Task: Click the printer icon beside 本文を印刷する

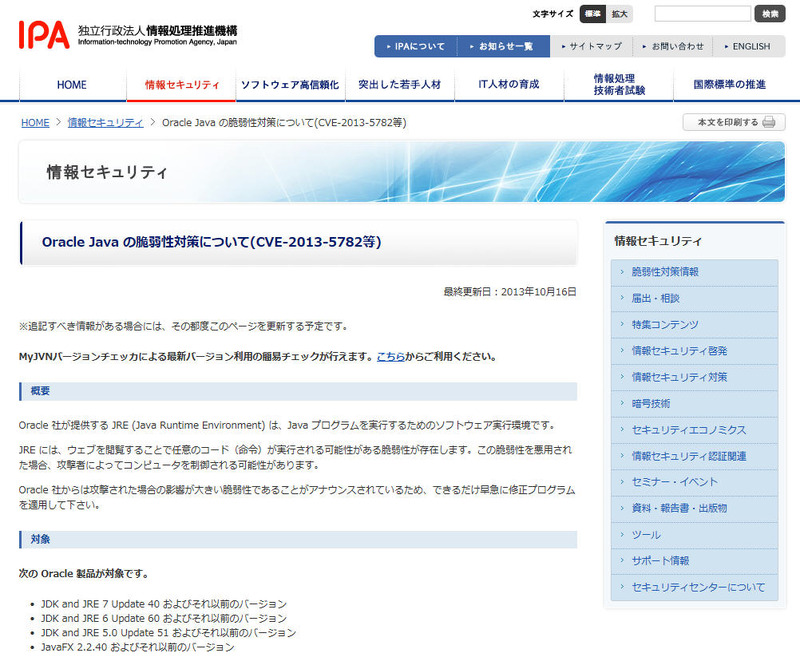Action: (x=767, y=122)
